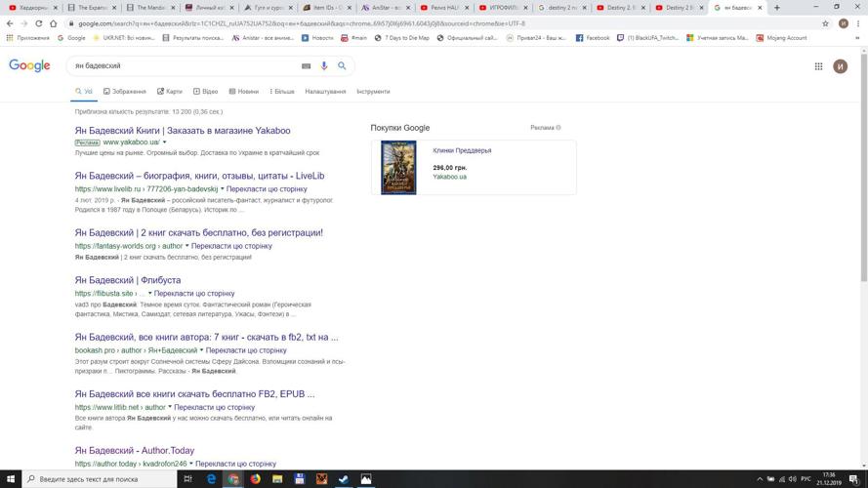Click the voice search microphone icon
868x488 pixels.
pos(324,66)
